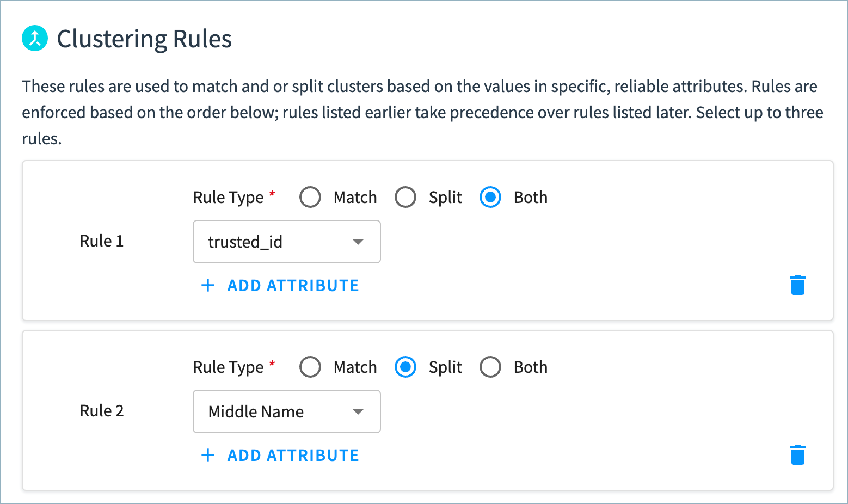The height and width of the screenshot is (504, 848).
Task: Click ADD ATTRIBUTE in Rule 1
Action: [293, 285]
